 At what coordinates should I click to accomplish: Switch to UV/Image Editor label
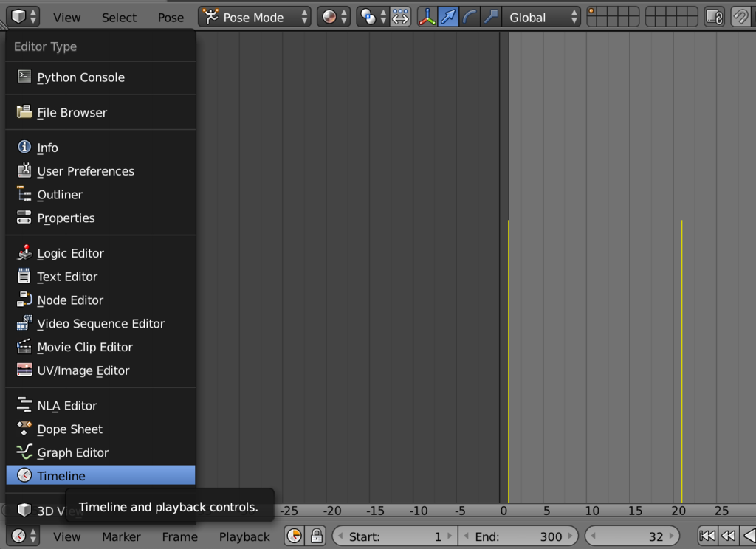[x=83, y=370]
